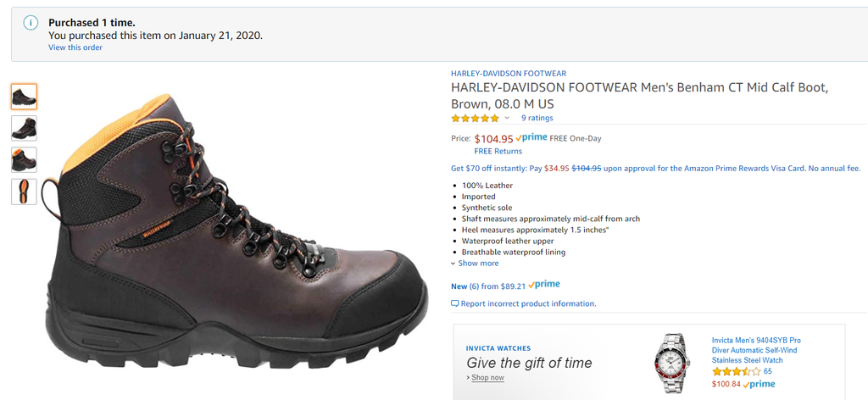This screenshot has height=400, width=868.
Task: Open the HARLEY-DAVIDSON FOOTWEAR brand link
Action: (x=509, y=74)
